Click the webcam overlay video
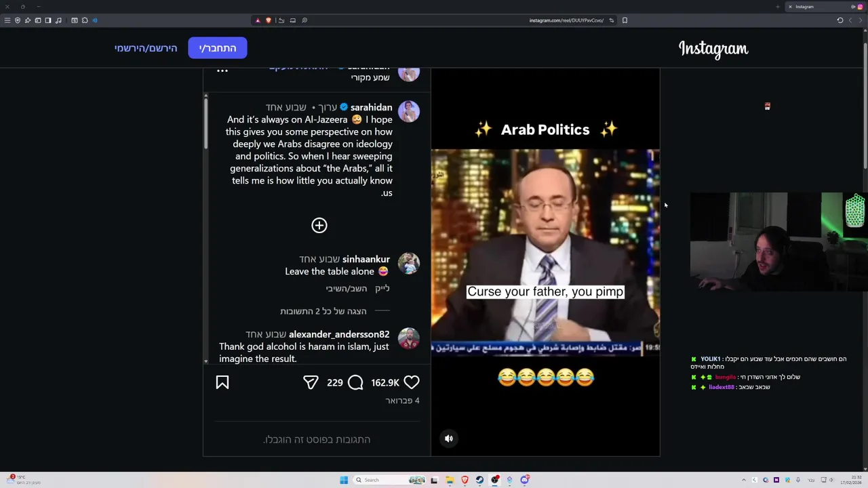Viewport: 868px width, 488px height. 779,242
